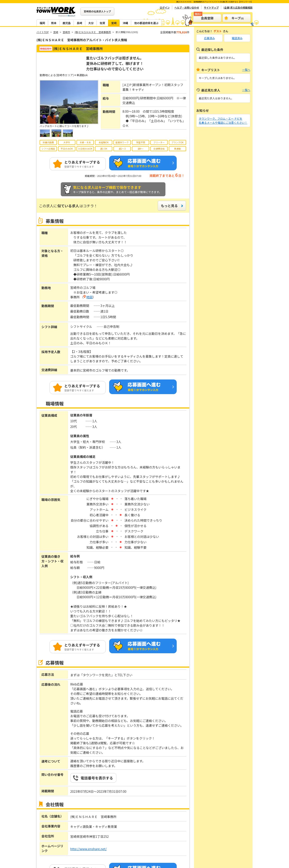Select the 宮崎 prefecture tab
289x868 pixels.
[114, 23]
